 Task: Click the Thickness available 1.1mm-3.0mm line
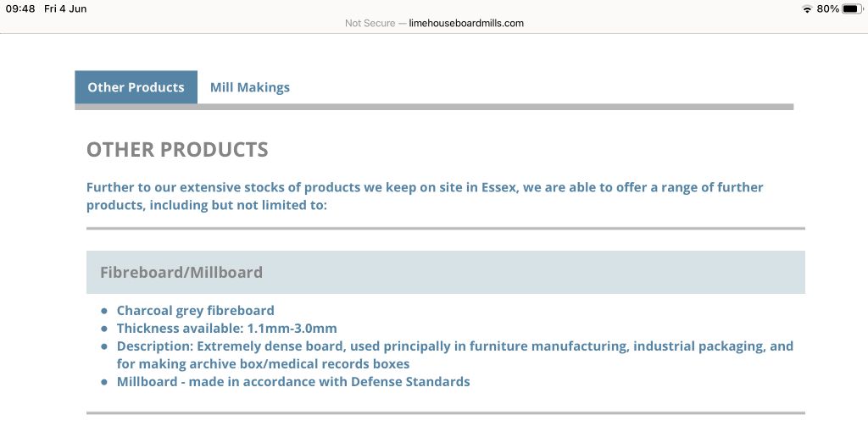[x=227, y=328]
